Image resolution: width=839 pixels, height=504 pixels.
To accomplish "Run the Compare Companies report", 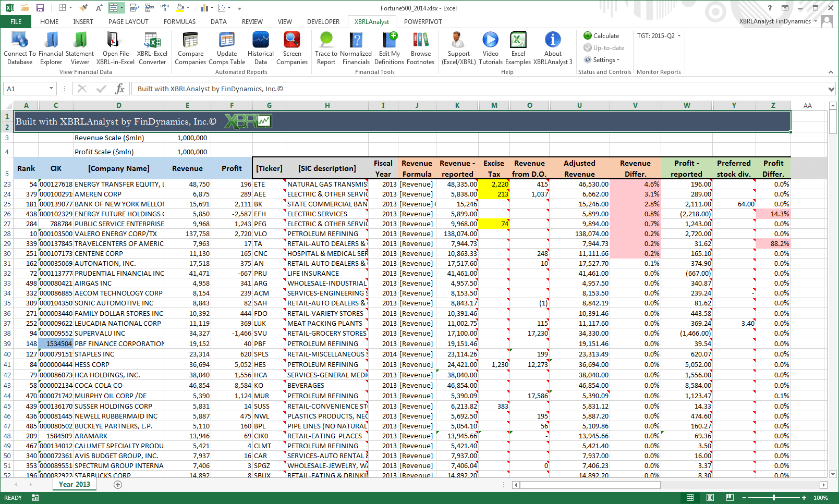I will click(x=190, y=47).
